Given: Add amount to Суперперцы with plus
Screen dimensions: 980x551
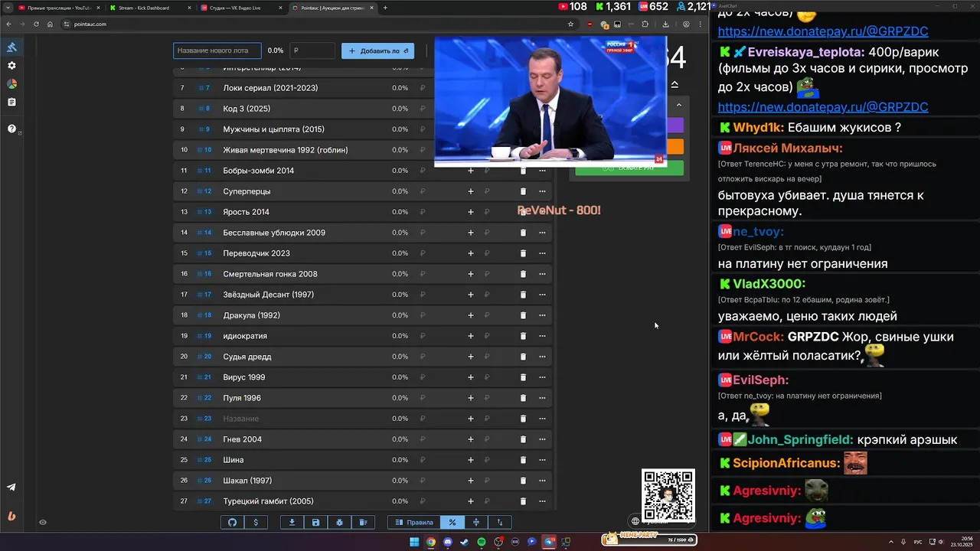Looking at the screenshot, I should coord(471,191).
